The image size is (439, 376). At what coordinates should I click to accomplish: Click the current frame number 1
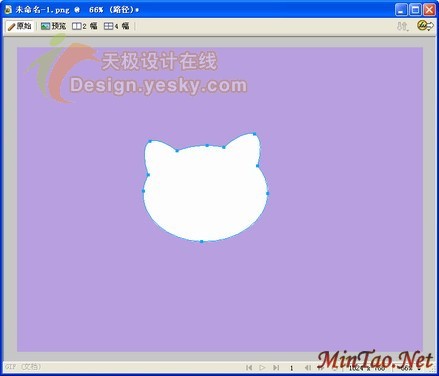(x=291, y=368)
